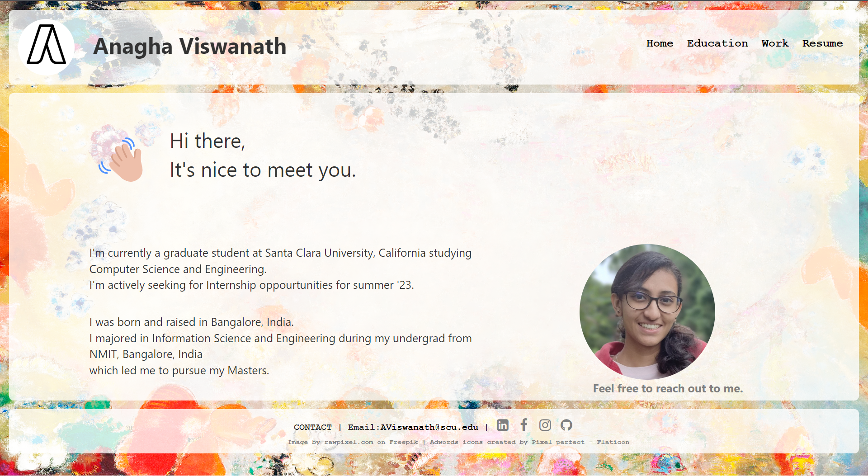868x476 pixels.
Task: Click the 'actively seeking for Internship' sentence
Action: (252, 285)
